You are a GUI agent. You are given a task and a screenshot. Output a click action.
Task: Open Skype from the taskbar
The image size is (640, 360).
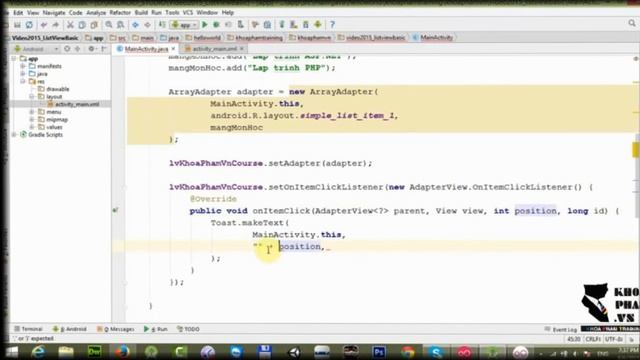tap(436, 352)
